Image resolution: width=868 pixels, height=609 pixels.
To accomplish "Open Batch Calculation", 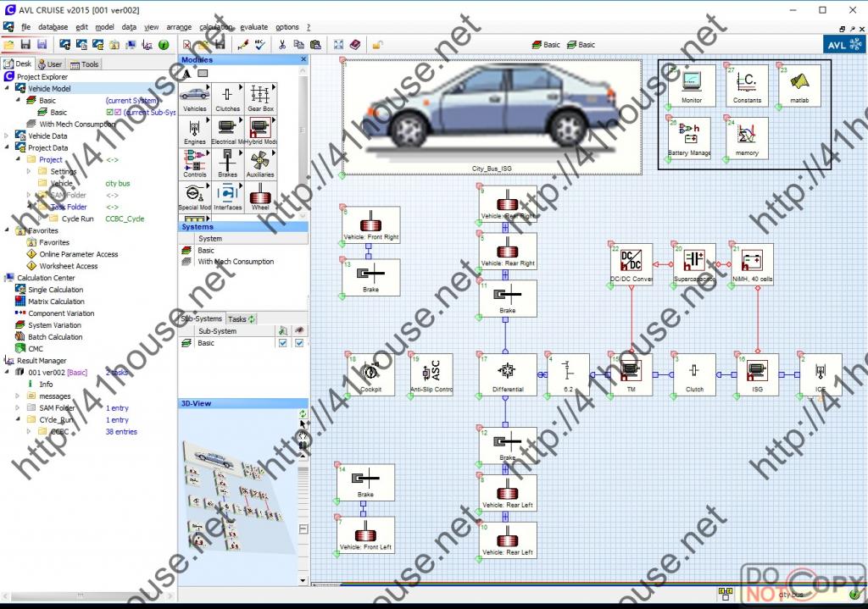I will click(x=55, y=337).
